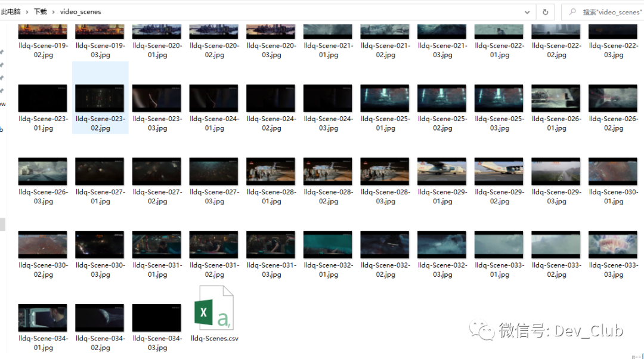Image resolution: width=644 pixels, height=359 pixels.
Task: Select thumbnail lldq-Scene-025-01.jpg
Action: click(385, 98)
